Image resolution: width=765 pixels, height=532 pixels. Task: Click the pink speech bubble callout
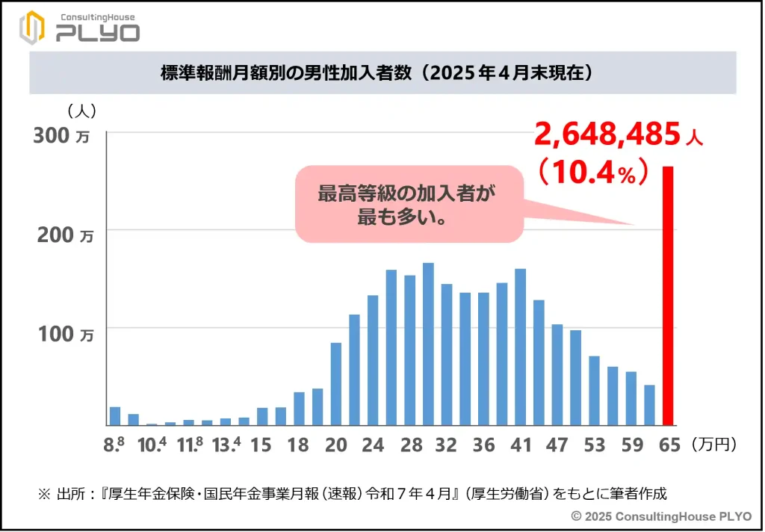(408, 204)
